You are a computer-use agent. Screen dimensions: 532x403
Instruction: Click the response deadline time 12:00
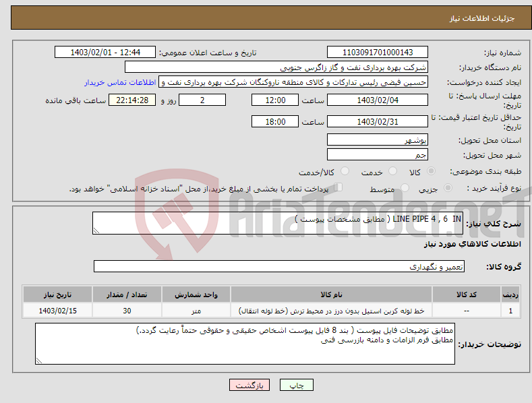[275, 100]
